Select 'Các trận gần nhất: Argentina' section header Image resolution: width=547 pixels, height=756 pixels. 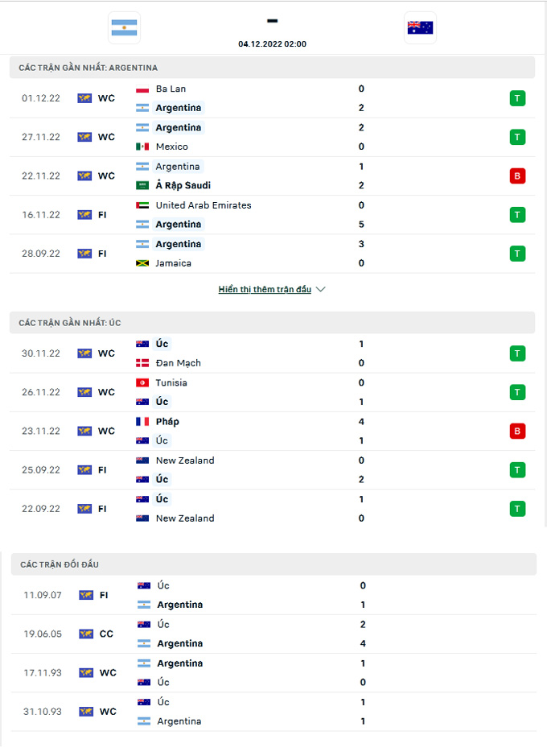click(x=88, y=68)
